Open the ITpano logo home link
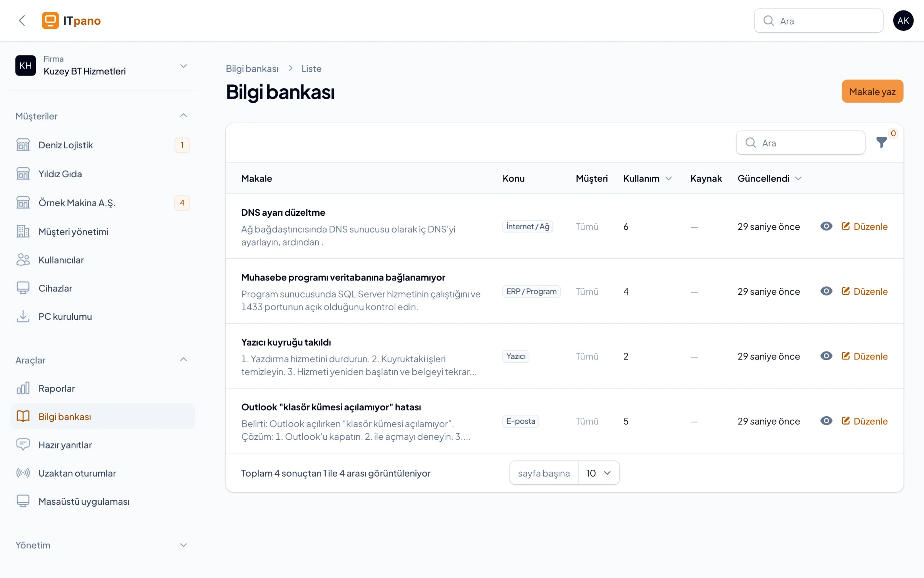The width and height of the screenshot is (924, 578). point(71,20)
